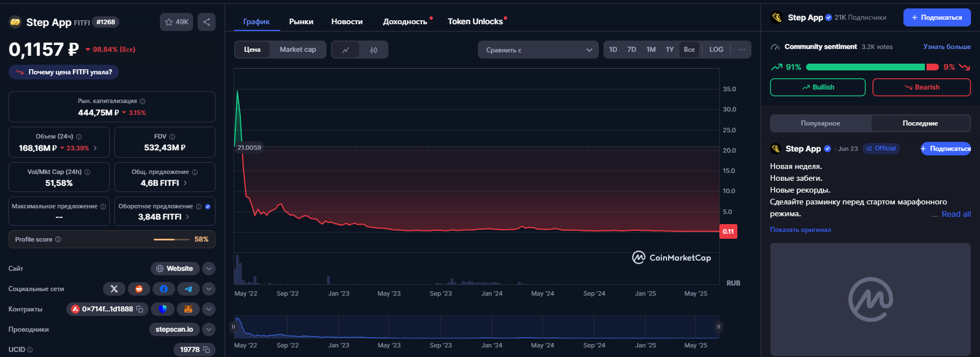Expand the Социальные сети chevron

pyautogui.click(x=209, y=289)
